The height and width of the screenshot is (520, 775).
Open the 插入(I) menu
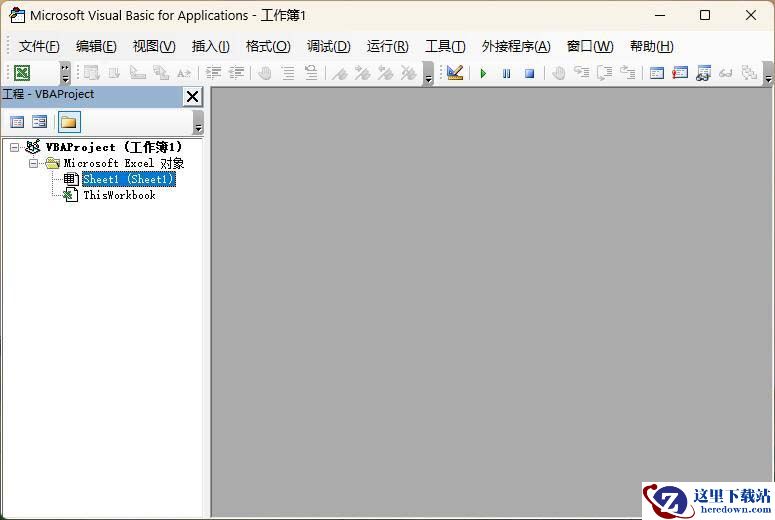(211, 46)
